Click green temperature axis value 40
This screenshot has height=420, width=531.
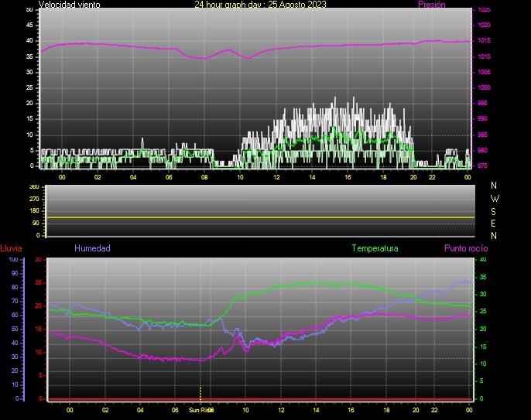pos(483,260)
